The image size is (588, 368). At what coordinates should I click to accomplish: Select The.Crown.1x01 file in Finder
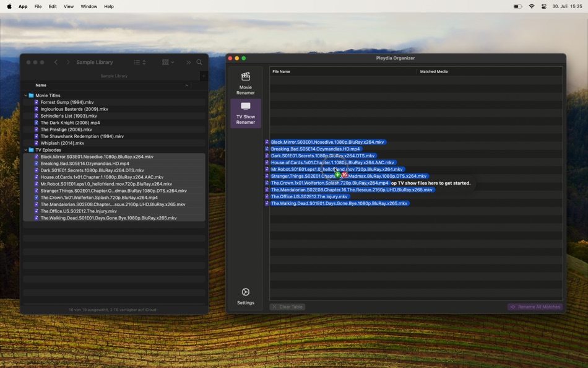pyautogui.click(x=114, y=198)
